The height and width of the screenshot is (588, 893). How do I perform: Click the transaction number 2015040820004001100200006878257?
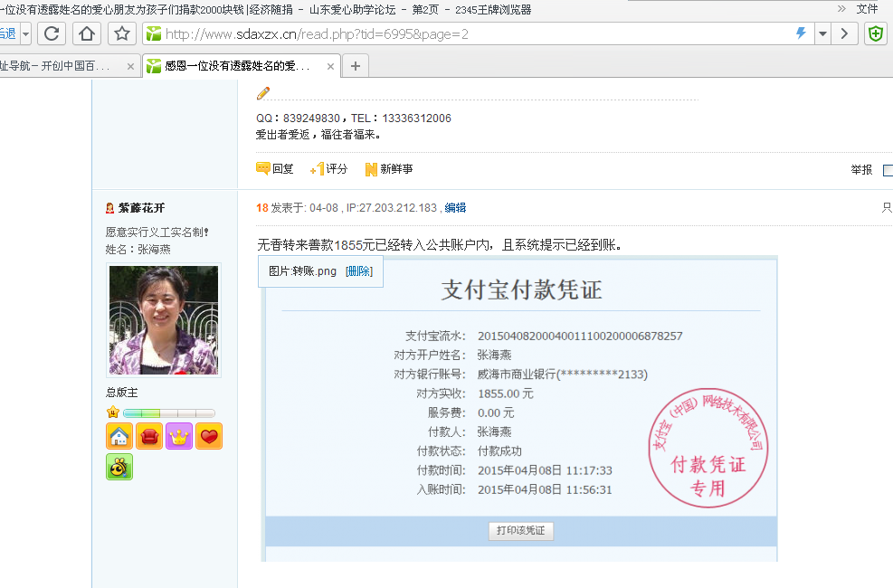[580, 336]
